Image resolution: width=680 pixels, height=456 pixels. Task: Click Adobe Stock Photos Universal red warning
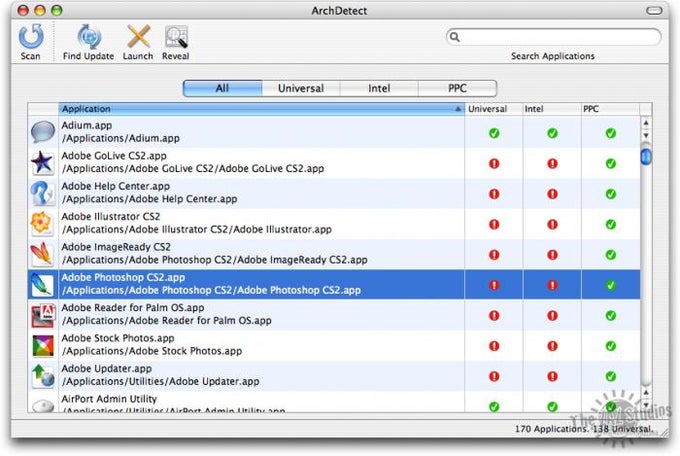click(x=494, y=346)
